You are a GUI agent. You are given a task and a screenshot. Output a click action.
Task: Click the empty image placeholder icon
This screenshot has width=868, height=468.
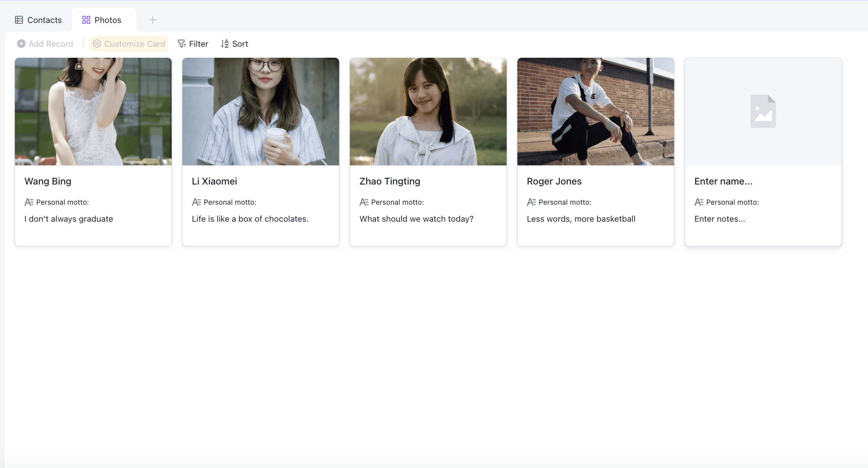coord(763,111)
